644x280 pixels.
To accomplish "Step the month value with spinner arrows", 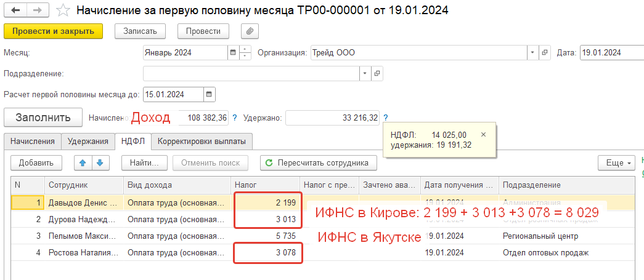I will tap(245, 52).
